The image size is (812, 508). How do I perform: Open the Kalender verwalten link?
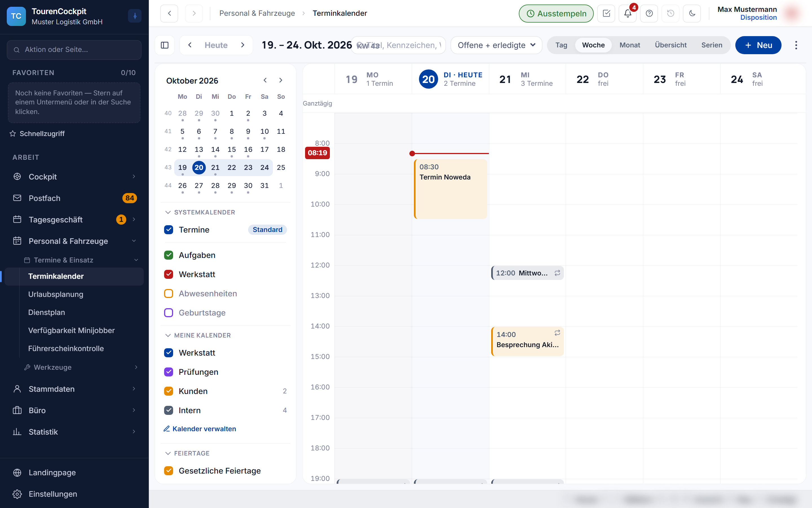200,429
